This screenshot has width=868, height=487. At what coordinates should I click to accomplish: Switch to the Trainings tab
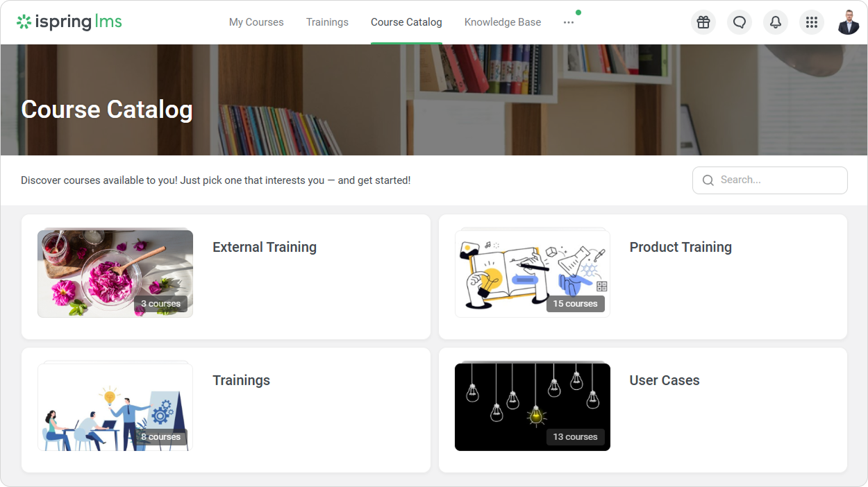(x=327, y=22)
